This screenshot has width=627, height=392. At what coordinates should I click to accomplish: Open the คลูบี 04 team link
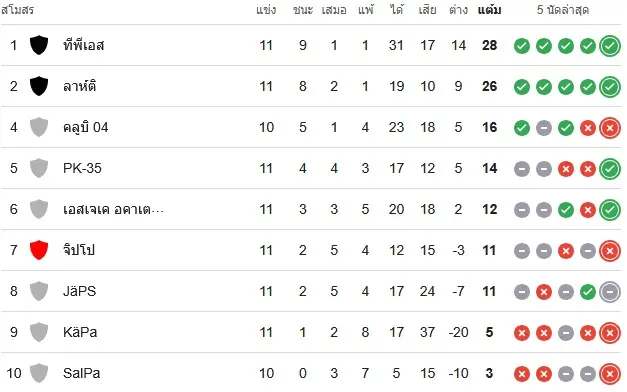pyautogui.click(x=86, y=127)
